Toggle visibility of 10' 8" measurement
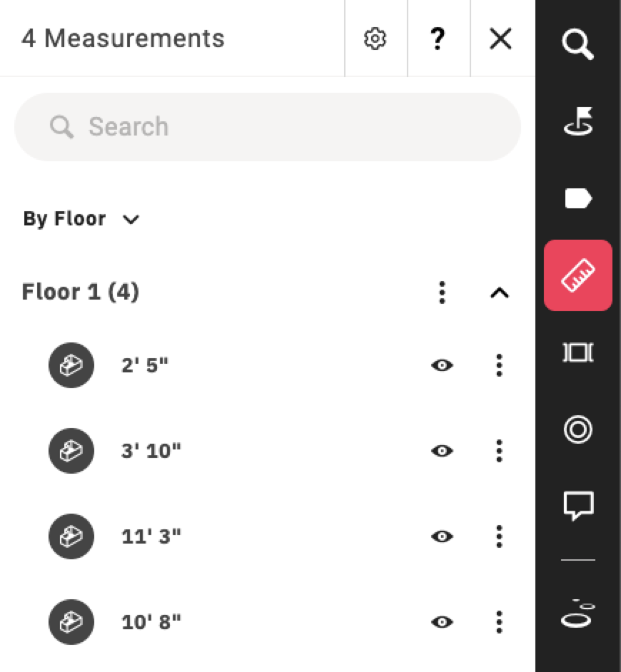The image size is (621, 672). point(442,622)
